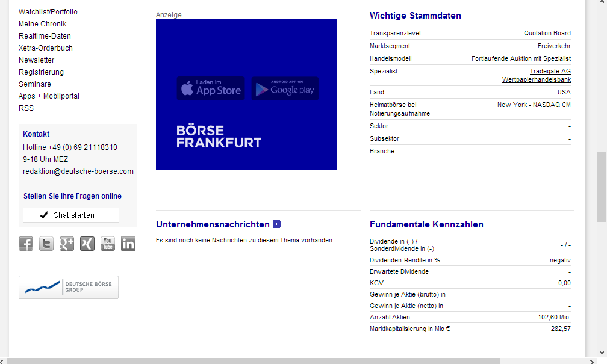Click the checkmark icon in Chat starten
The height and width of the screenshot is (364, 607).
[43, 214]
